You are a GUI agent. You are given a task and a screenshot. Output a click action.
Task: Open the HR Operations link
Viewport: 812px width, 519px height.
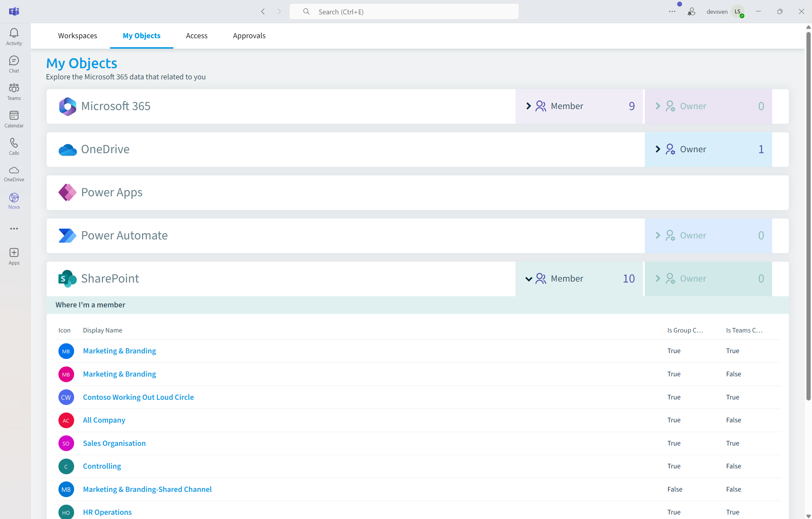coord(107,512)
